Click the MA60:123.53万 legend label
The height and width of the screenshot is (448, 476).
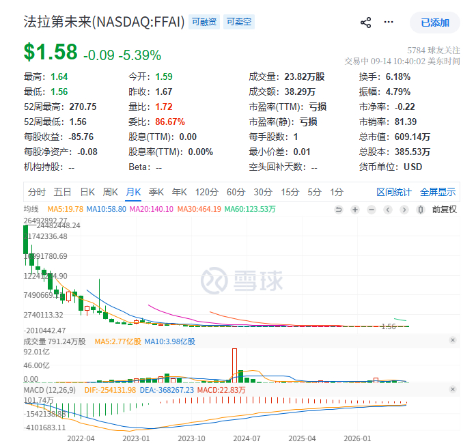(250, 209)
